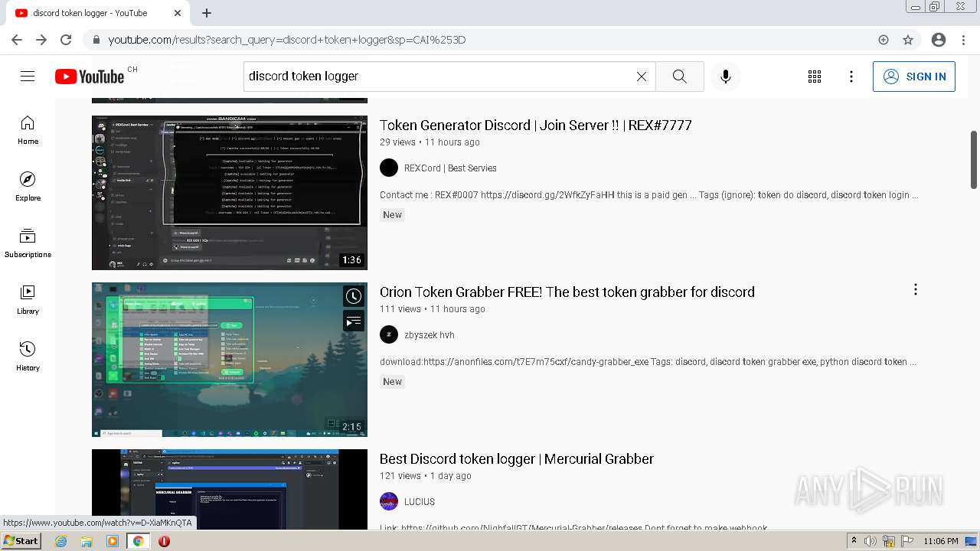Submit search with the magnifier button

(x=679, y=77)
